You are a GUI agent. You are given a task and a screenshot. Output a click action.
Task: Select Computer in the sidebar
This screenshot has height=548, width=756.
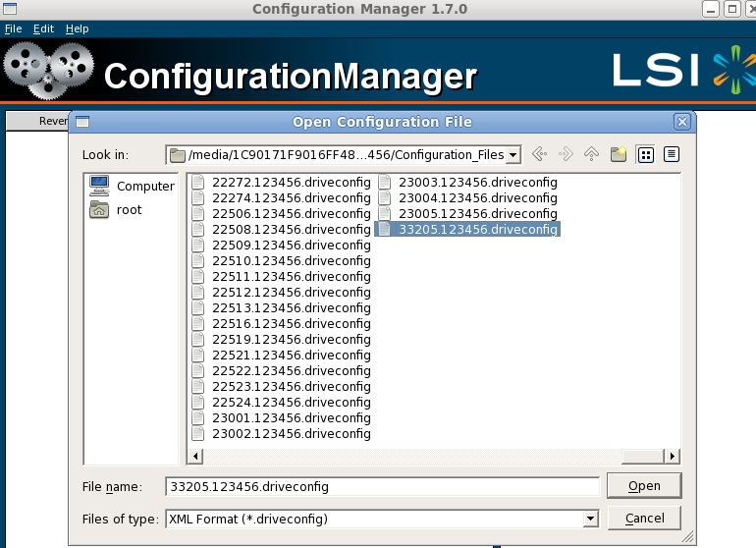click(x=133, y=186)
